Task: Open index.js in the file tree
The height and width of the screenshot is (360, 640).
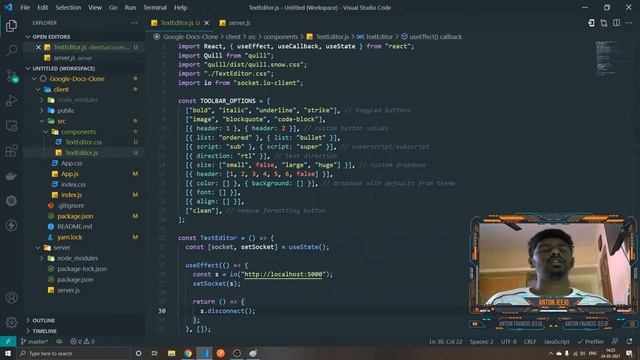Action: [84, 195]
